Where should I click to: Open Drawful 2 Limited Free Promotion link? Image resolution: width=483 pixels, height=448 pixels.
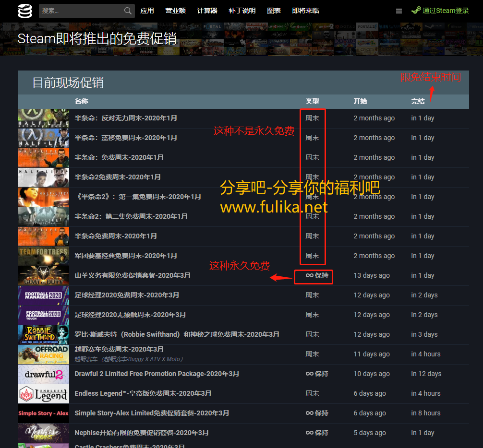(x=157, y=374)
